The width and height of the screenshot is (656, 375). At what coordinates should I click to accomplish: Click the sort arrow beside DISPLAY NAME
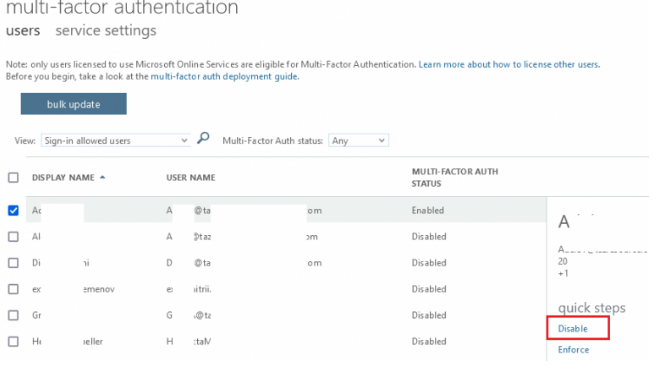pyautogui.click(x=102, y=177)
